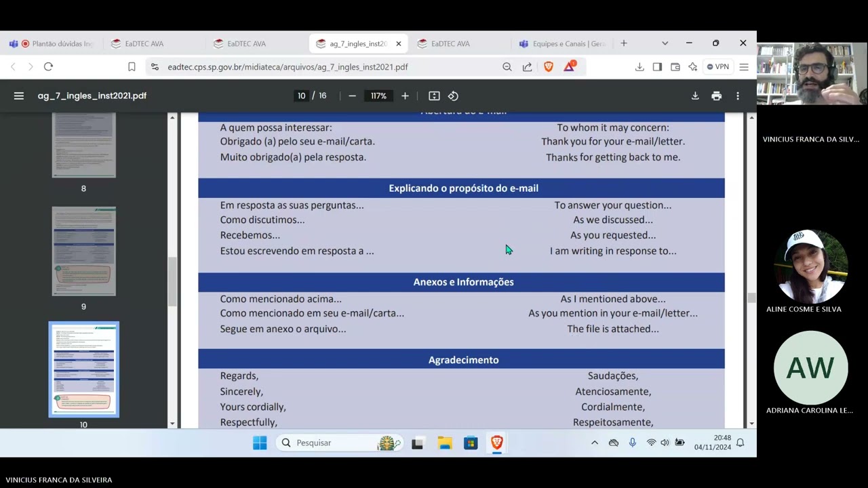The width and height of the screenshot is (868, 488).
Task: Open browser zoom magnifier icon
Action: pos(507,66)
